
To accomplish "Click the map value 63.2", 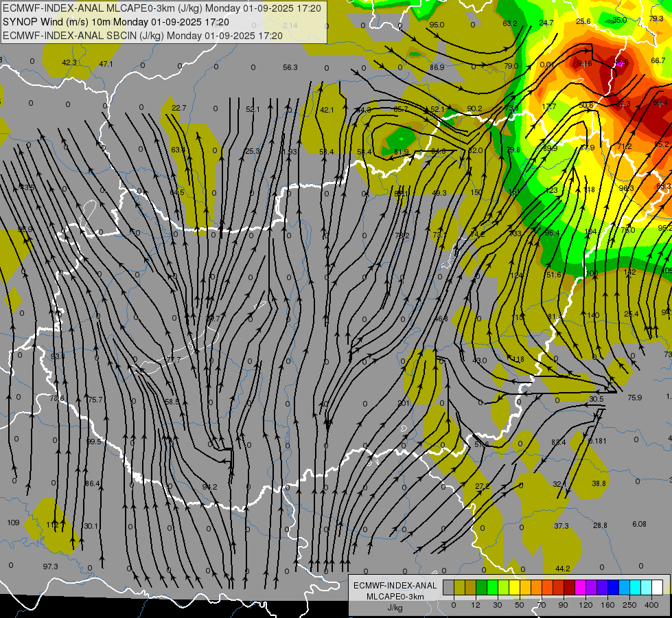I will coord(510,23).
